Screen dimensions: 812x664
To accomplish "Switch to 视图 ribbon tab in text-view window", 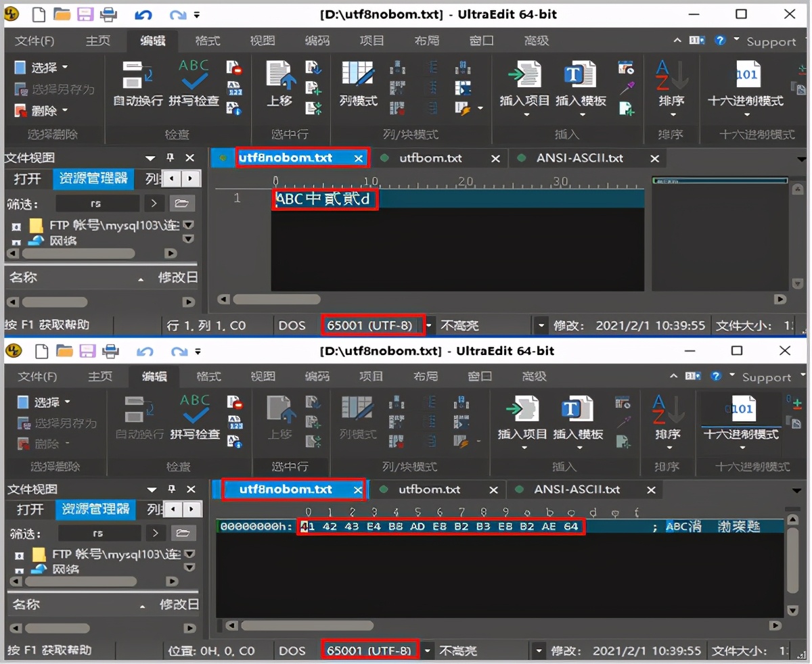I will (263, 41).
